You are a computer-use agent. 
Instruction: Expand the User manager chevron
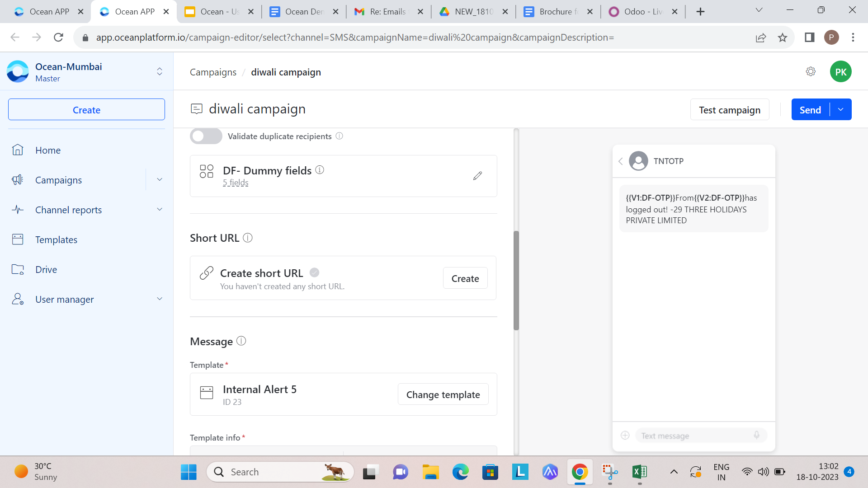[x=160, y=299]
